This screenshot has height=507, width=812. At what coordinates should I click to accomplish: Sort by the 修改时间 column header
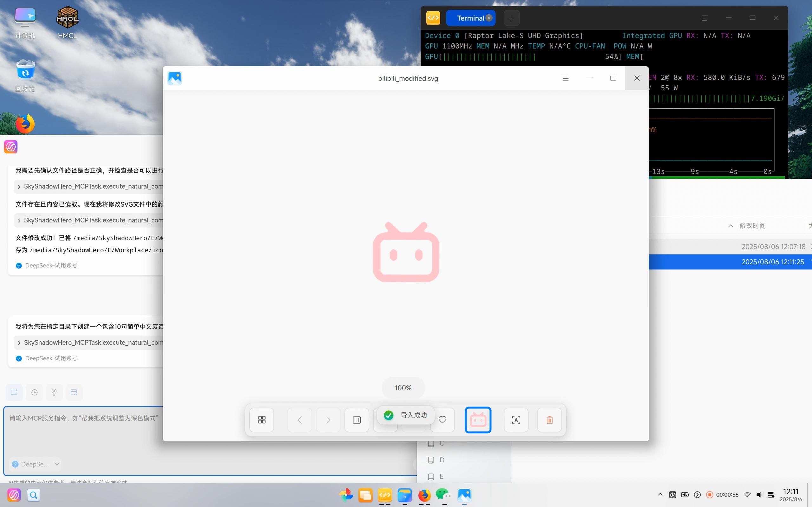coord(752,226)
